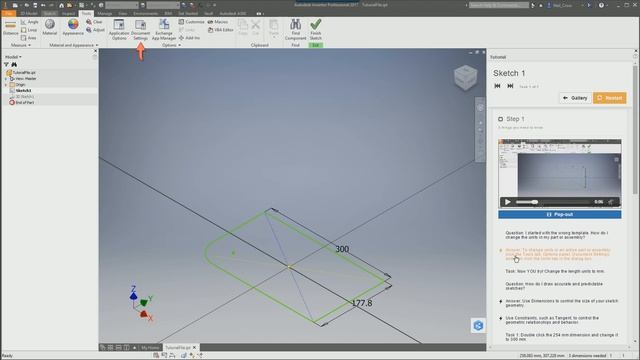Screen dimensions: 640x360
Task: Click the Help question mark icon
Action: point(601,5)
